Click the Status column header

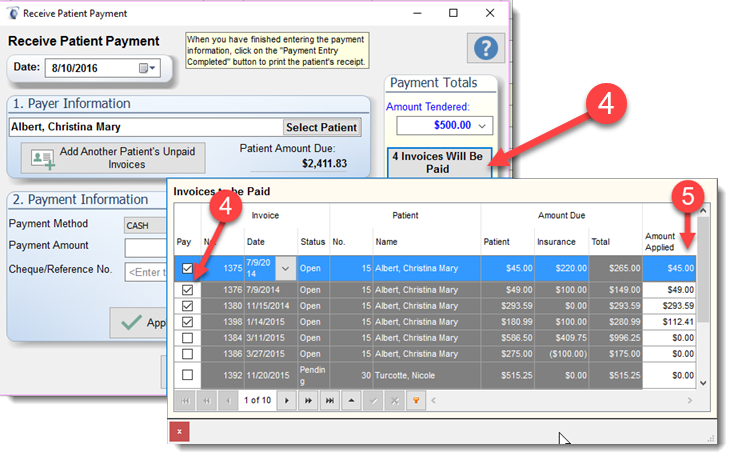click(x=313, y=242)
